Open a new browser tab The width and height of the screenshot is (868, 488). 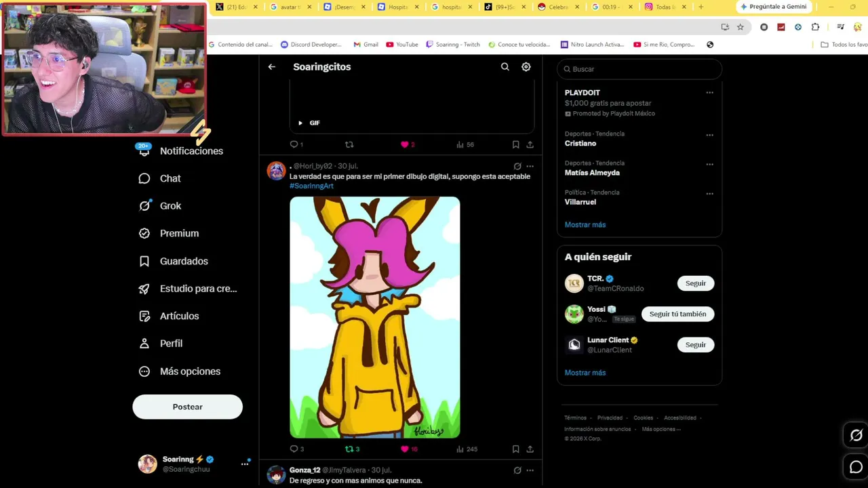701,7
